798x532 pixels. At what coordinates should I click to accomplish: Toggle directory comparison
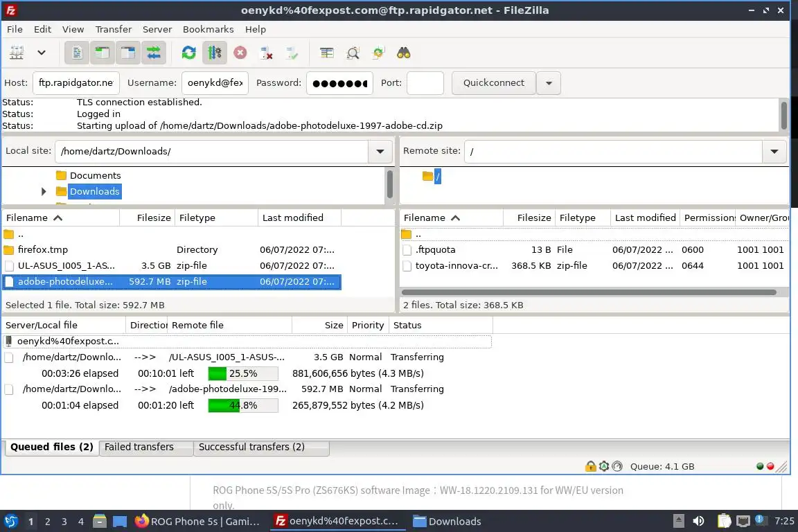tap(353, 53)
